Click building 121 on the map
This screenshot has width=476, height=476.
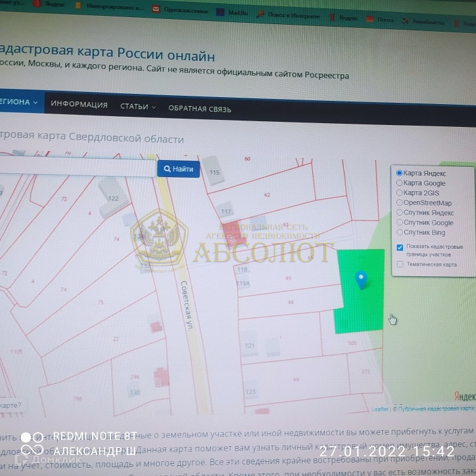point(250,345)
